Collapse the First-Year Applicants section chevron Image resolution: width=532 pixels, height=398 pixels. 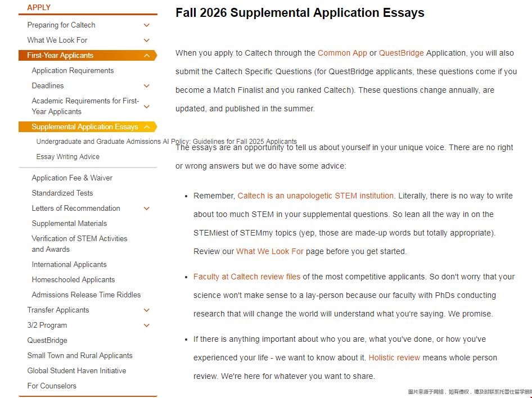point(147,56)
